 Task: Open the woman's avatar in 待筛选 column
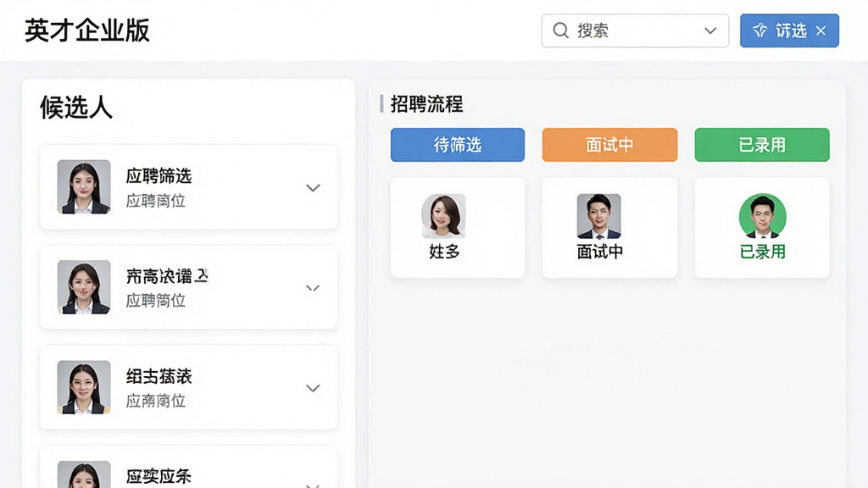tap(443, 216)
